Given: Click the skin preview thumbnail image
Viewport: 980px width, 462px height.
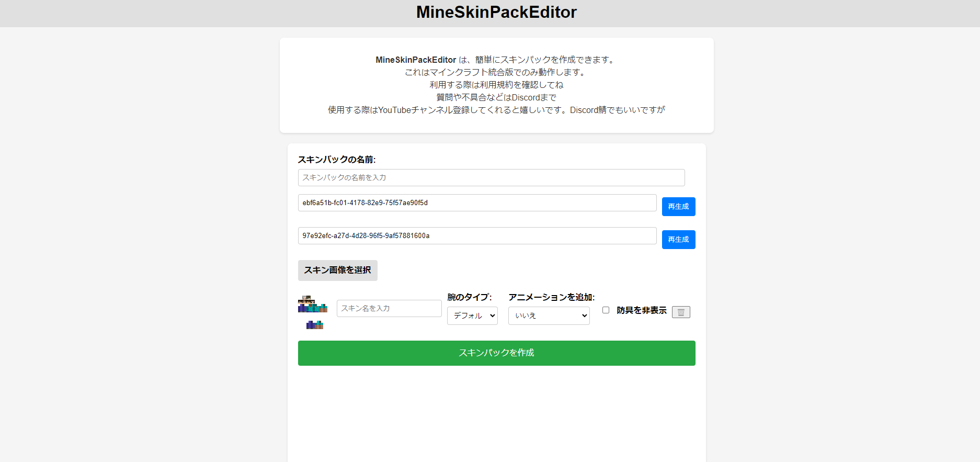Looking at the screenshot, I should [313, 312].
